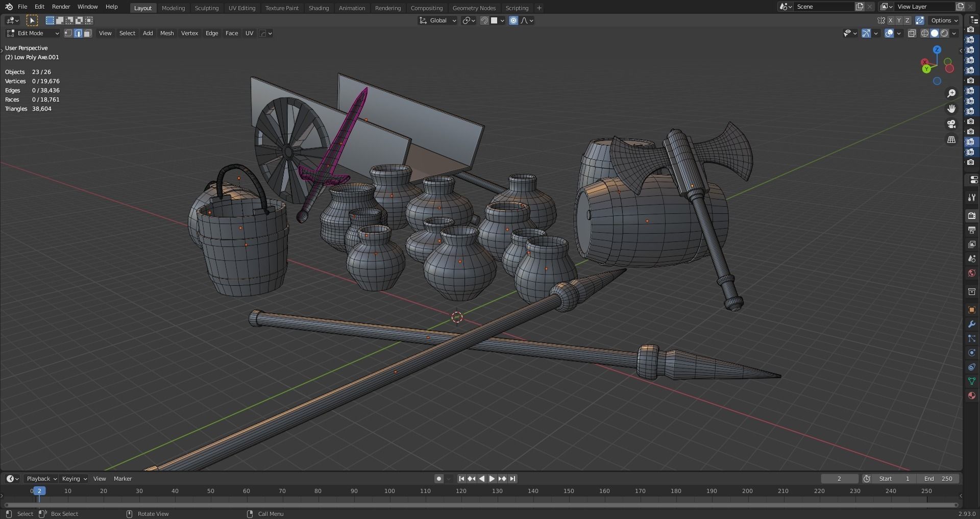
Task: Switch to solid viewport shading
Action: coord(935,33)
